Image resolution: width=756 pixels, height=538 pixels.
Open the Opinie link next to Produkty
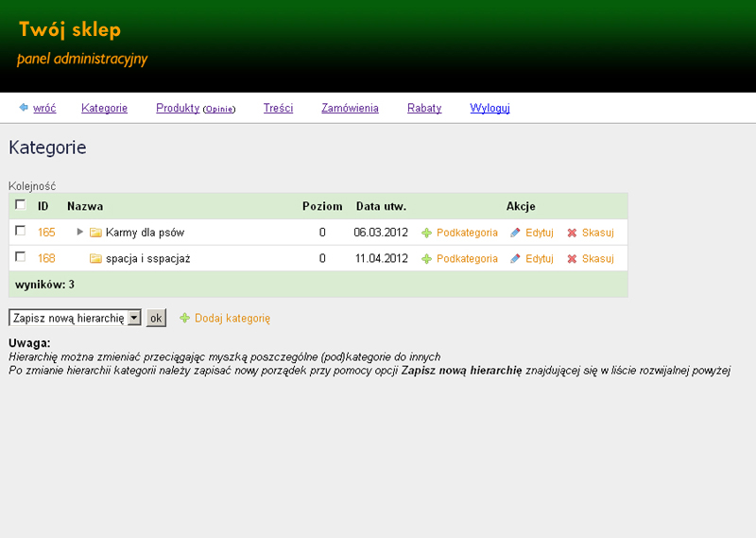219,110
